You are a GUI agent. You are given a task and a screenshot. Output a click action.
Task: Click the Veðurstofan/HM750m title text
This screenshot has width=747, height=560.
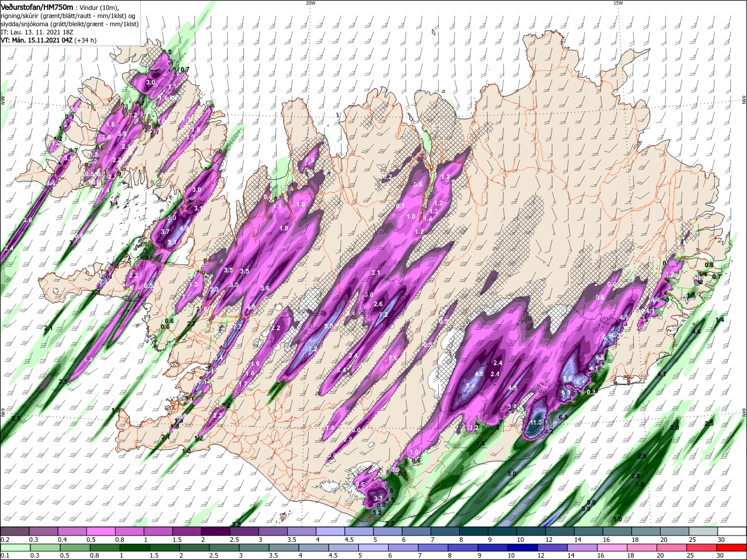37,8
